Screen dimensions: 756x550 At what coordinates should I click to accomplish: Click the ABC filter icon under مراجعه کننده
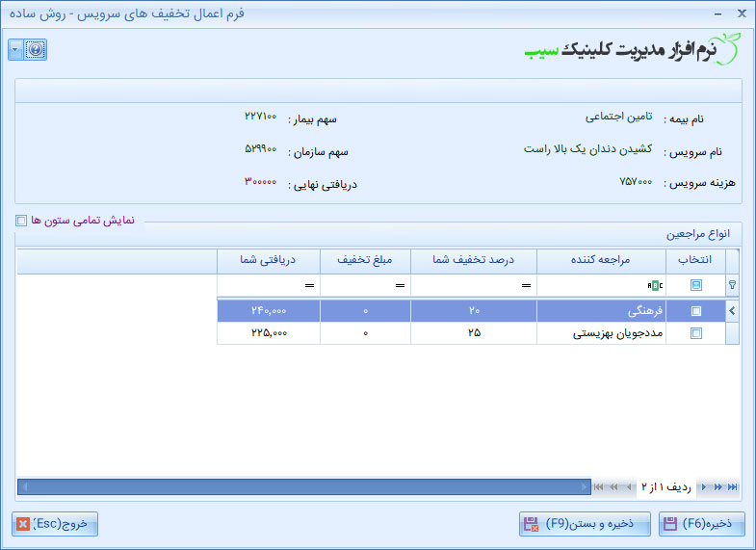point(655,286)
